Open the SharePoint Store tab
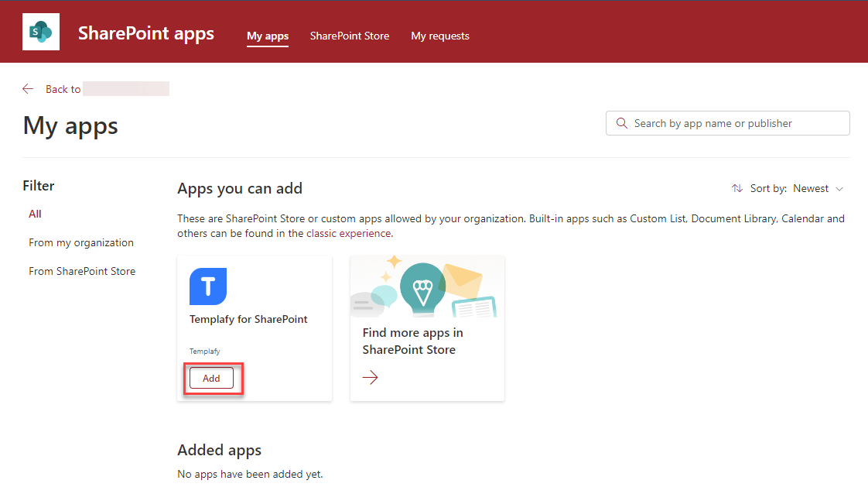Image resolution: width=868 pixels, height=494 pixels. click(x=349, y=36)
